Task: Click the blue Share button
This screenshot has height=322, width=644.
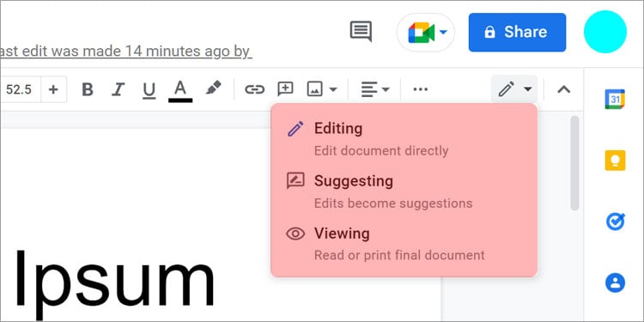Action: tap(517, 32)
